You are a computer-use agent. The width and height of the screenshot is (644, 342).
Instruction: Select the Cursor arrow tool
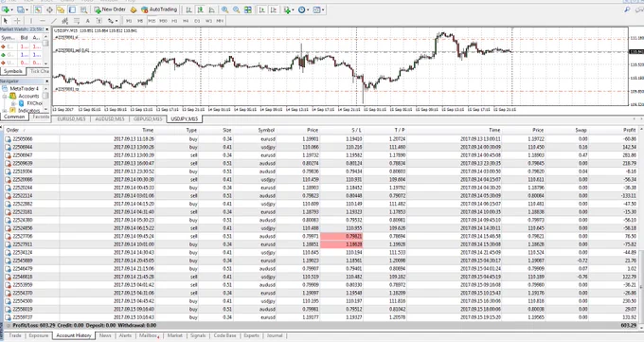tap(6, 21)
